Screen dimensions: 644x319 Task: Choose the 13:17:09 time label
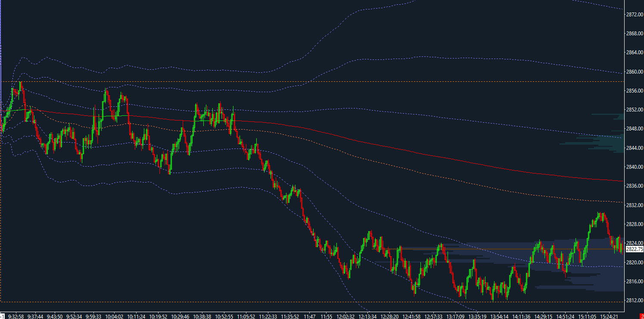pos(456,316)
